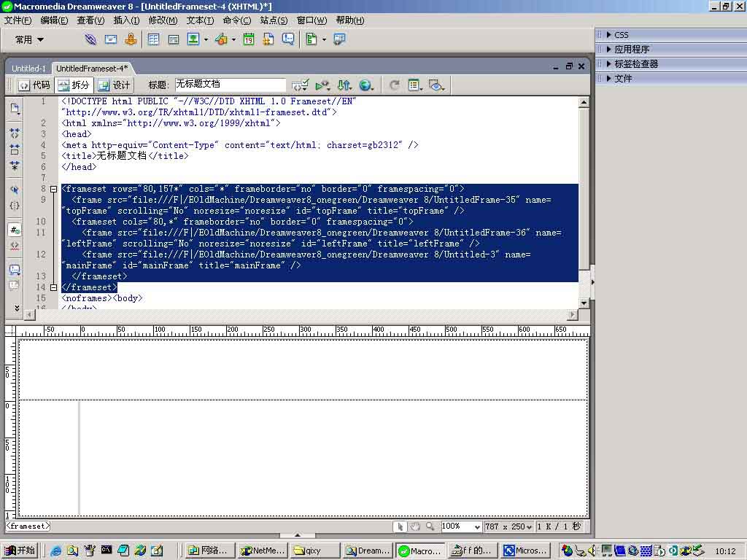747x560 pixels.
Task: Open the 编辑(E) menu
Action: pyautogui.click(x=54, y=20)
